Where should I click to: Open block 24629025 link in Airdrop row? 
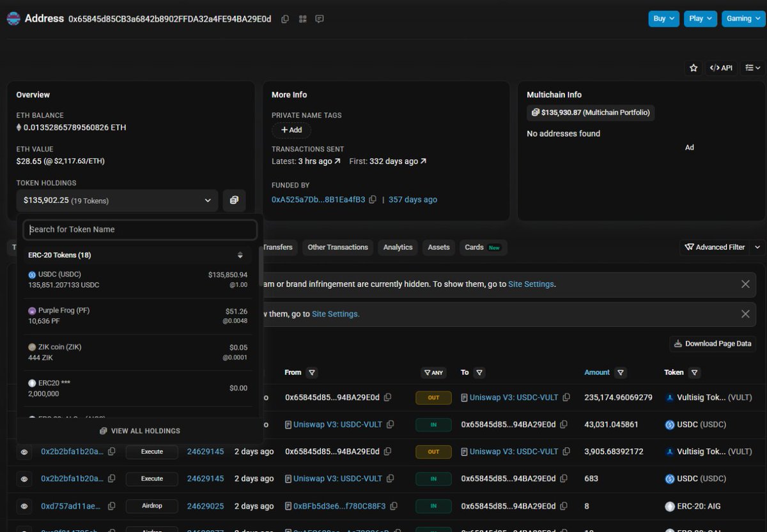click(205, 506)
